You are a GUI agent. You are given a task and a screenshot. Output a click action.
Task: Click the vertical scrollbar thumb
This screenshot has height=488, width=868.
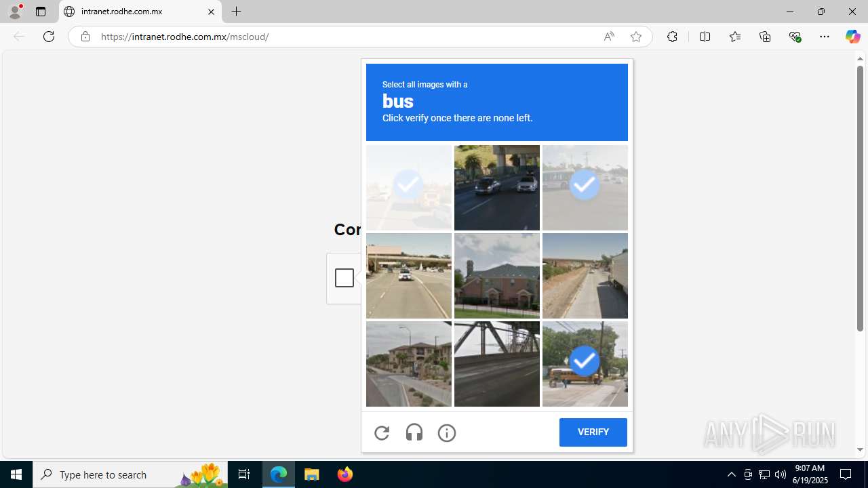click(860, 198)
